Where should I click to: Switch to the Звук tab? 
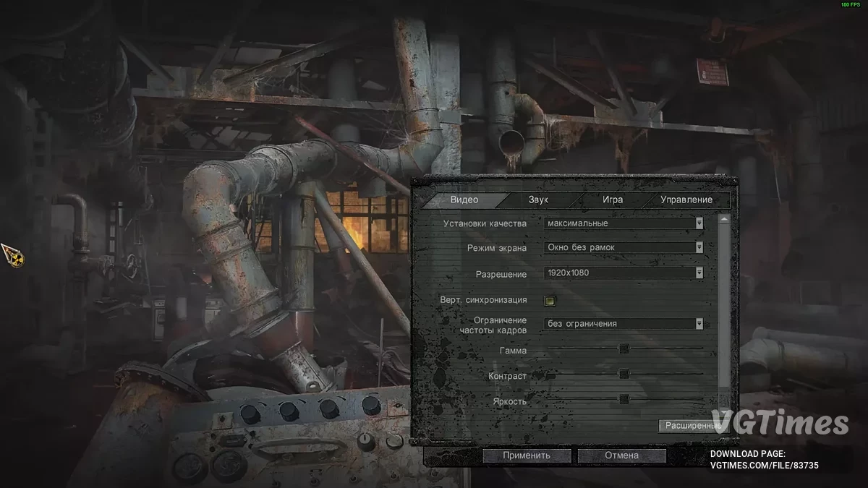[538, 200]
